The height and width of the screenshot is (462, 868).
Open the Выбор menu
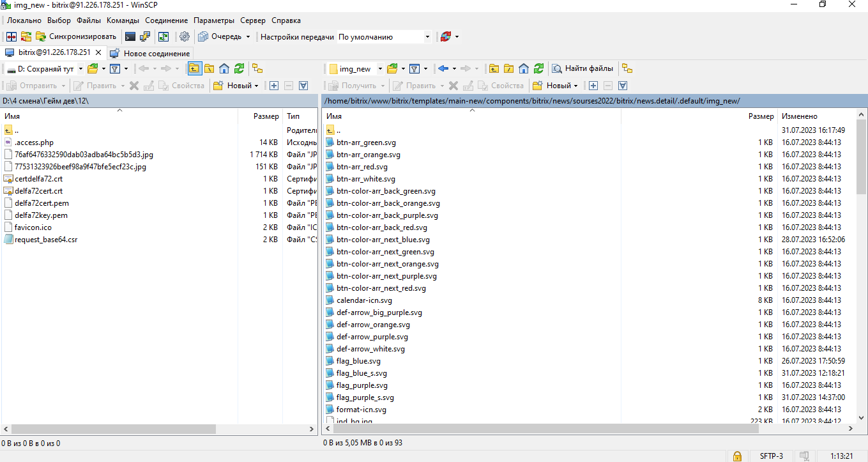[59, 20]
